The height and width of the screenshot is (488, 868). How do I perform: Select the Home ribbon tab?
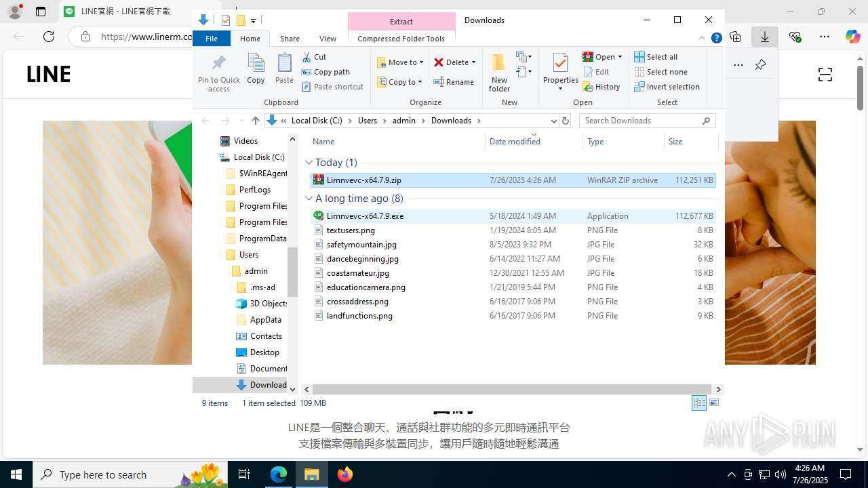250,39
